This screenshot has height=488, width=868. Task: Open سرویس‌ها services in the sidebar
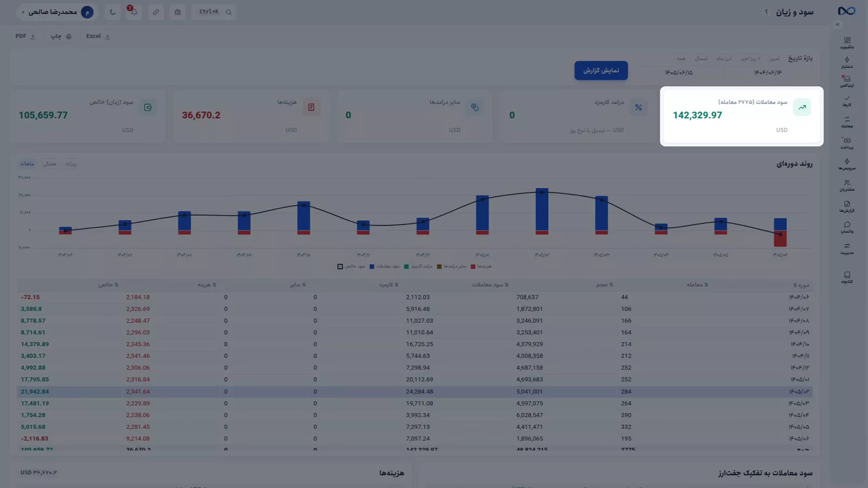(847, 164)
